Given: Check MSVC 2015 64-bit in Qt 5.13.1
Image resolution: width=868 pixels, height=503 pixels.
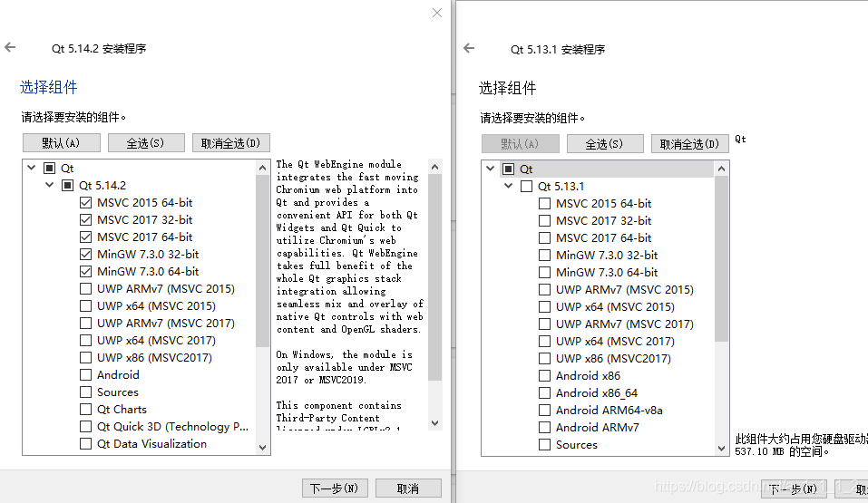Looking at the screenshot, I should (x=544, y=204).
